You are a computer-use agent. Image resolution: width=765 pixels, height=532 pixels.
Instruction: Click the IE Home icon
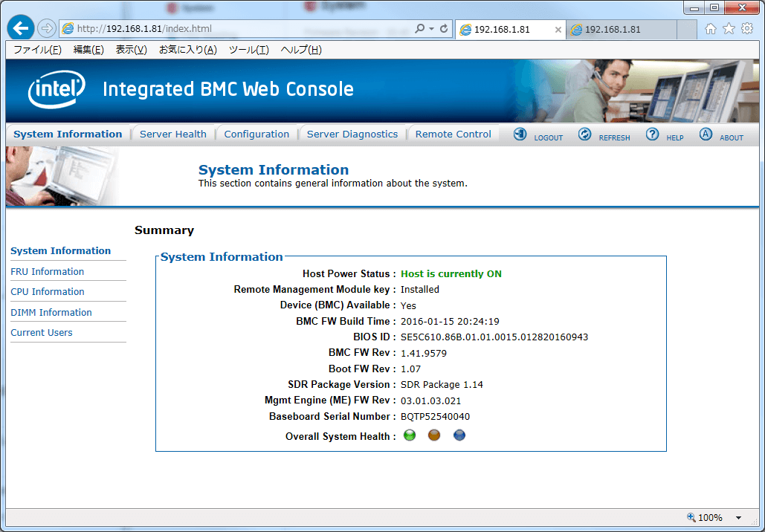pyautogui.click(x=711, y=29)
